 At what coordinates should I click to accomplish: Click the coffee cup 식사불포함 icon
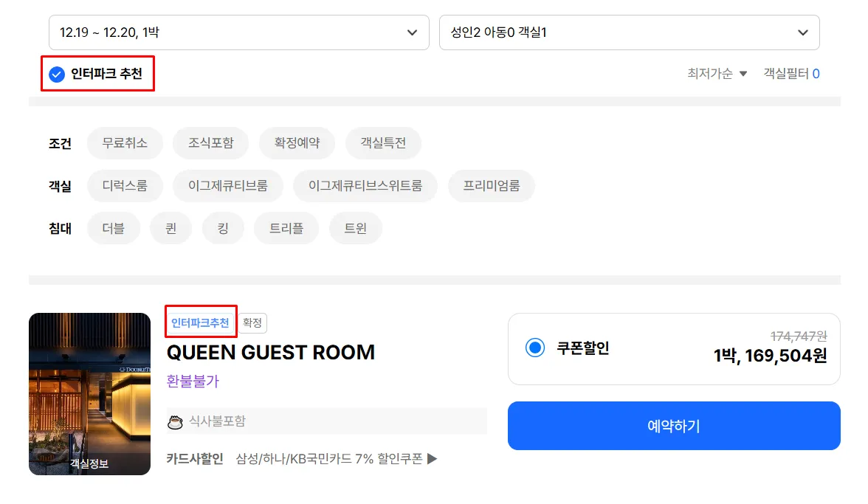pos(175,422)
